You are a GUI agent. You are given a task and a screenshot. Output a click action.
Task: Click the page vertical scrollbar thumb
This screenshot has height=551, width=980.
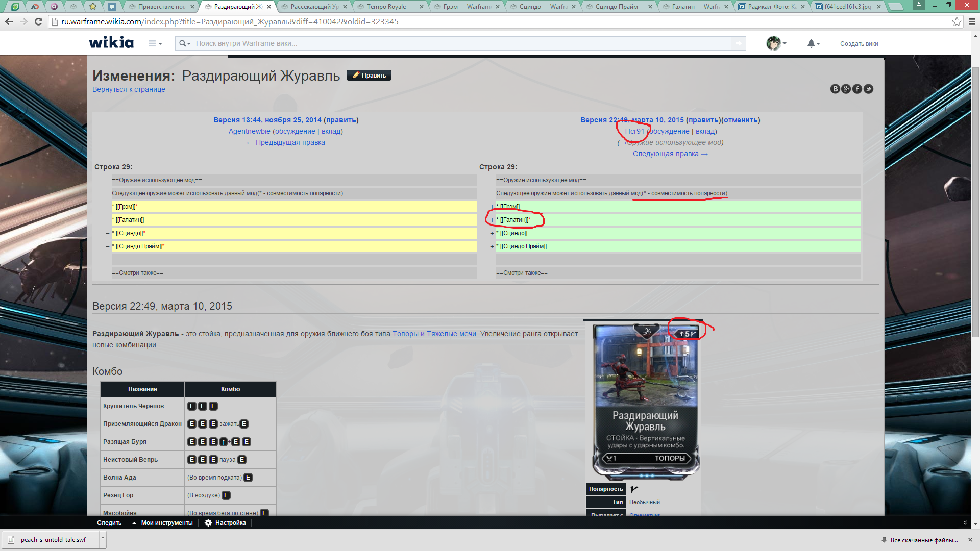coord(975,202)
